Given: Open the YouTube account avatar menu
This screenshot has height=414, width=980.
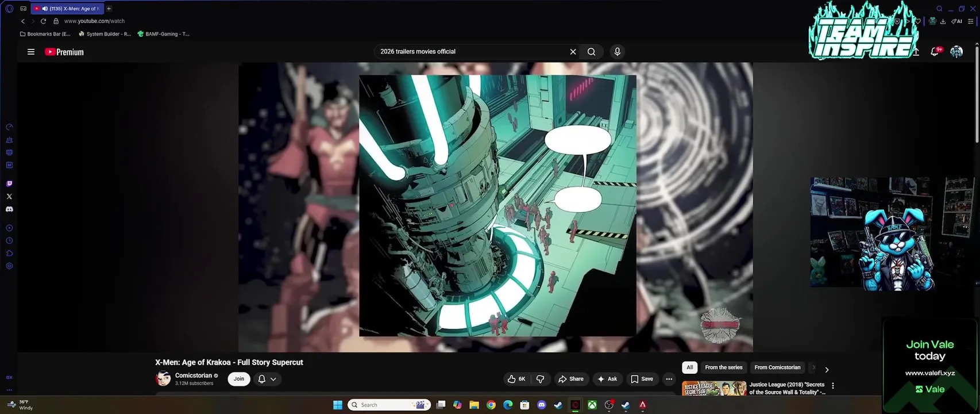Looking at the screenshot, I should 956,52.
